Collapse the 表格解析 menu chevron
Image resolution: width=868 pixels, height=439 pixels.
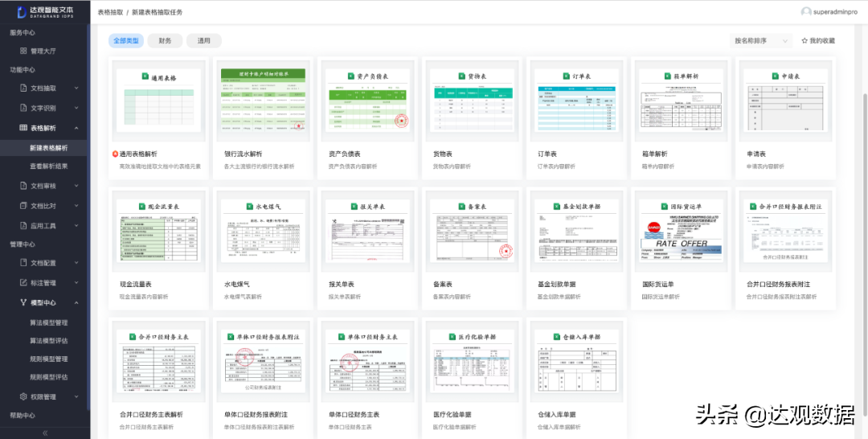(76, 128)
